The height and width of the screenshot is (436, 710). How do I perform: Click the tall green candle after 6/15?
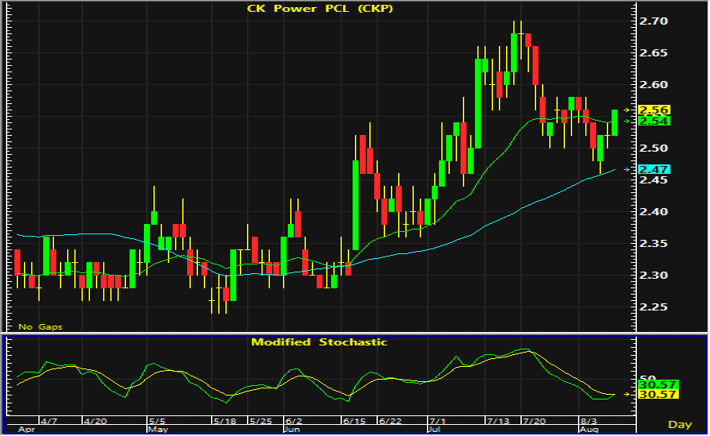[355, 205]
